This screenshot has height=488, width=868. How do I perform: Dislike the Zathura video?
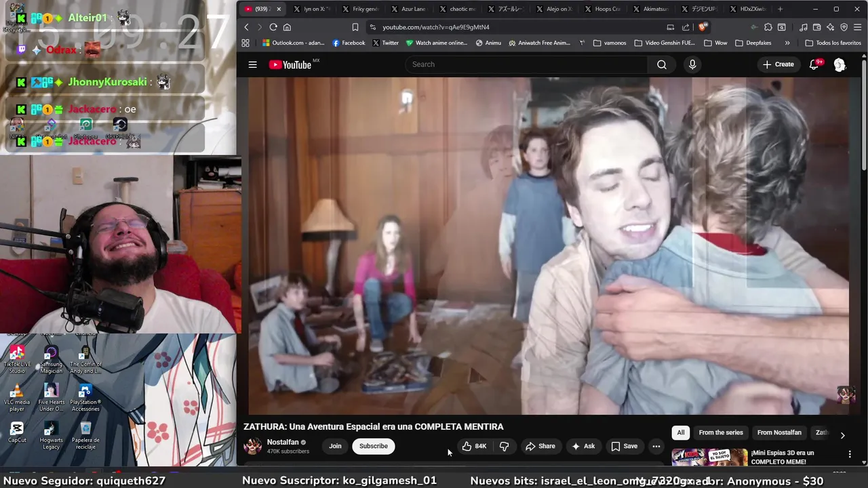pos(504,446)
